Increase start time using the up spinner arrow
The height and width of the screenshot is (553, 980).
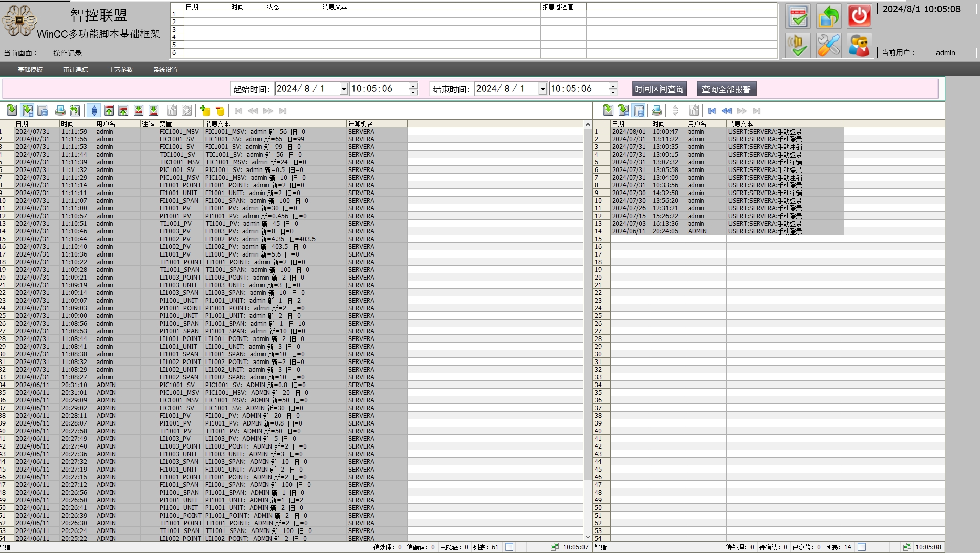[x=413, y=86]
